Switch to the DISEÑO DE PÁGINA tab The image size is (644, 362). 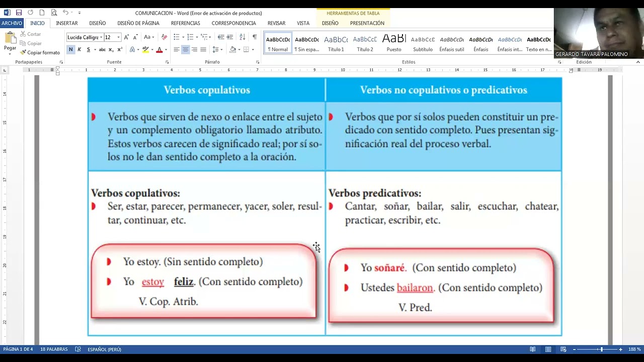click(x=138, y=23)
